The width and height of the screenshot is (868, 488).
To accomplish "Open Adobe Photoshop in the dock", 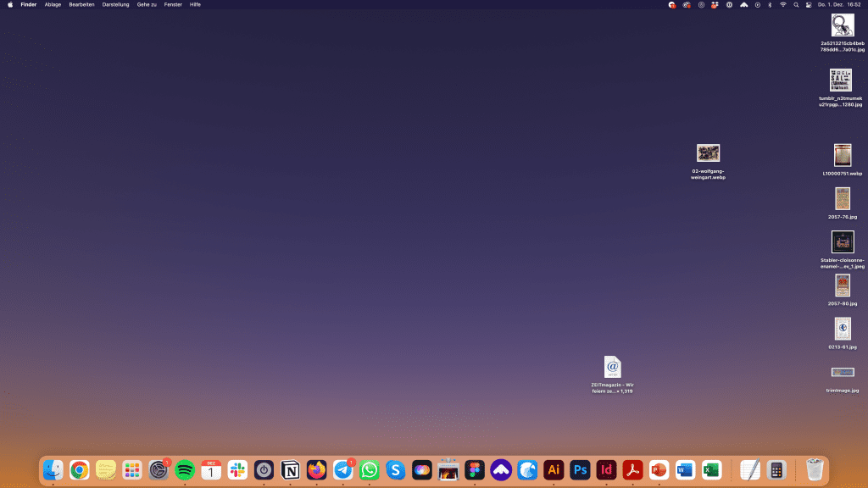I will click(x=580, y=469).
